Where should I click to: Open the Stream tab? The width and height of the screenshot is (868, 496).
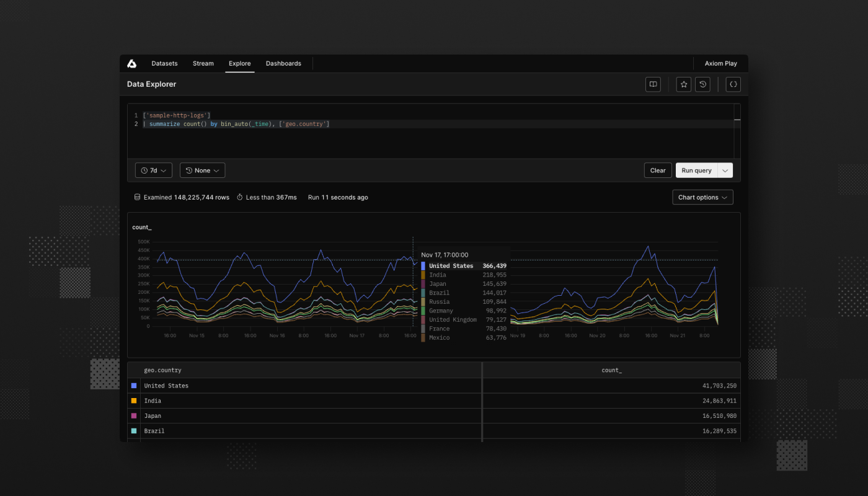[203, 63]
